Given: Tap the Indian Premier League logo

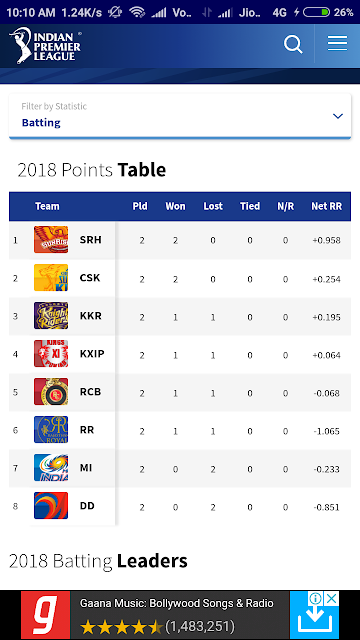Looking at the screenshot, I should [45, 45].
